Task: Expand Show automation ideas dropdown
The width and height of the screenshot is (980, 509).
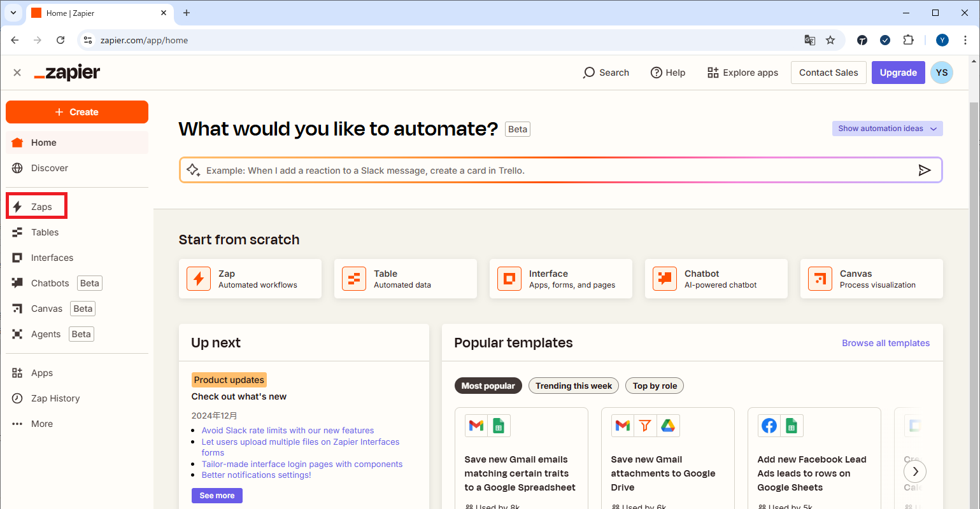Action: click(887, 129)
